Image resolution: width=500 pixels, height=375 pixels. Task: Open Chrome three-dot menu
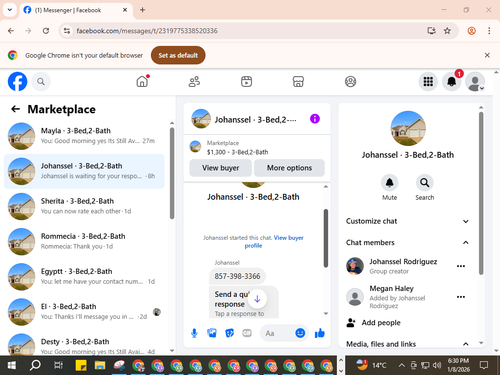coord(489,31)
